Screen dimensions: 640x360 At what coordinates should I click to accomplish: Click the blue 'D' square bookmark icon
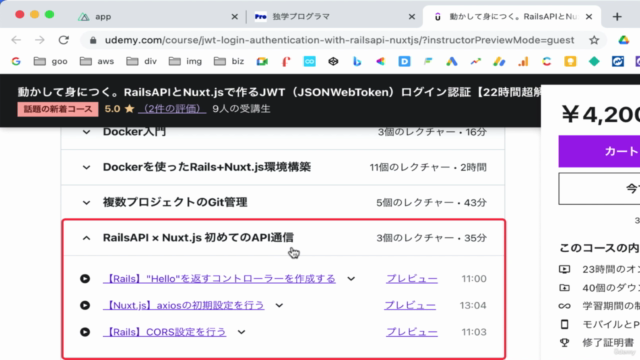(404, 62)
